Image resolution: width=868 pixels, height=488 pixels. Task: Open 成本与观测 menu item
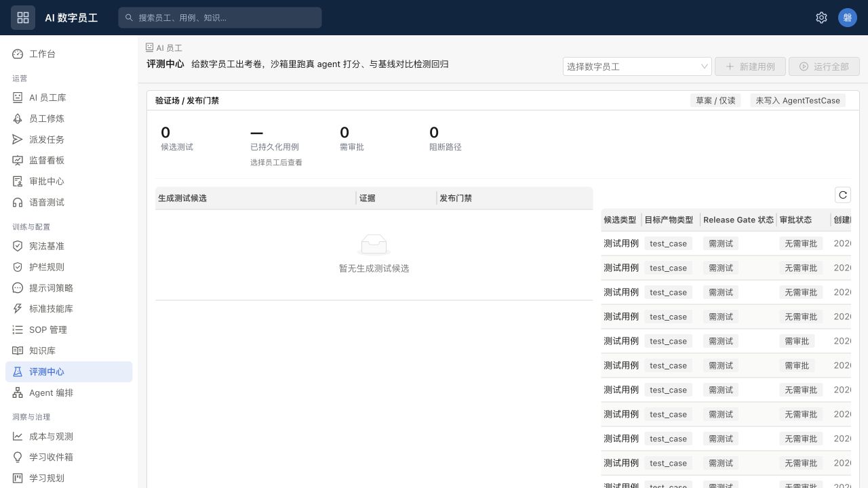click(69, 436)
